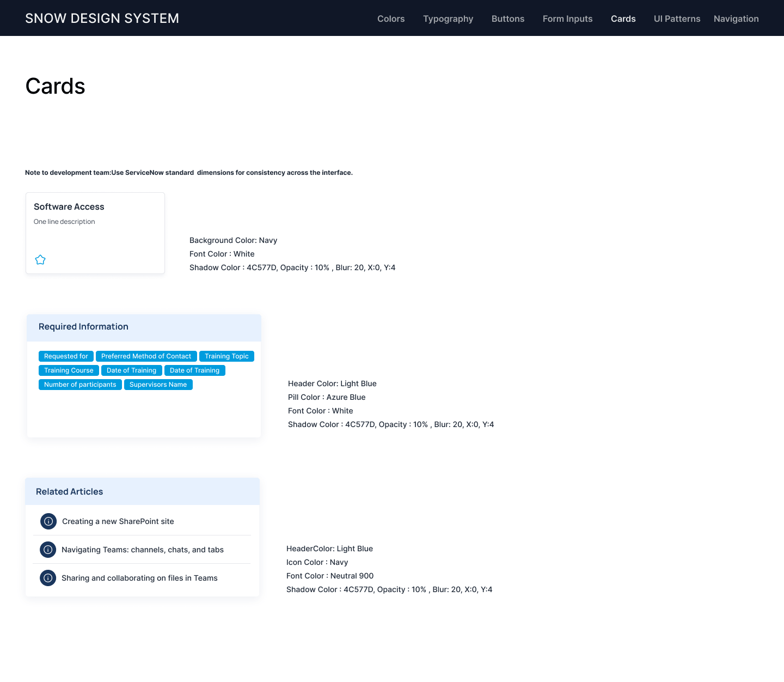Click info icon beside Creating a new SharePoint site
This screenshot has width=784, height=682.
[48, 521]
